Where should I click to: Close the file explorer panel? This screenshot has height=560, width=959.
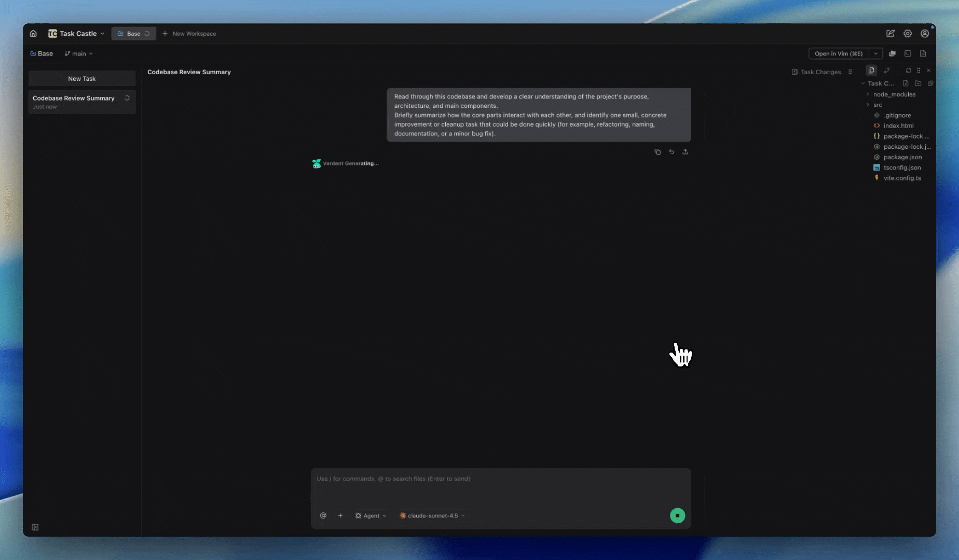(x=929, y=71)
